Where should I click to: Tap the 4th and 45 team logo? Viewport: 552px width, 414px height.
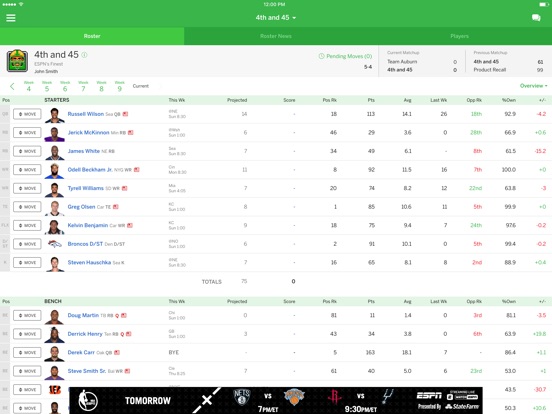pyautogui.click(x=17, y=61)
